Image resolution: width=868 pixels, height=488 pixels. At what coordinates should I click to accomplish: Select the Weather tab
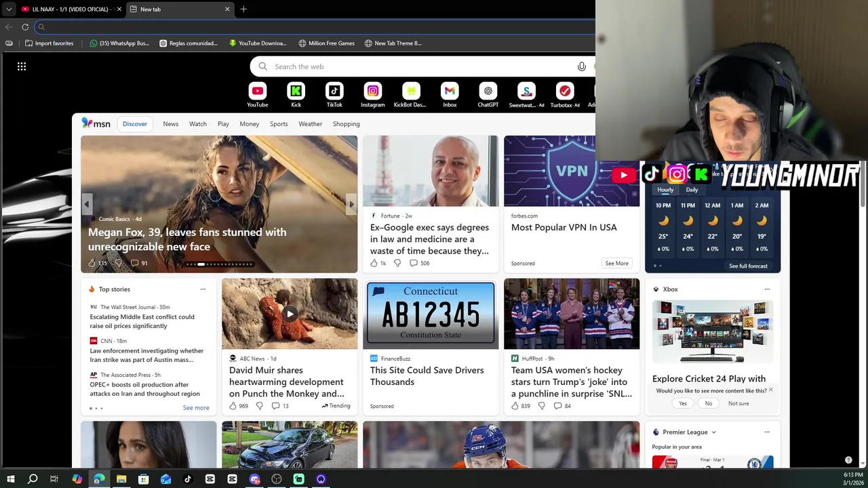(311, 124)
